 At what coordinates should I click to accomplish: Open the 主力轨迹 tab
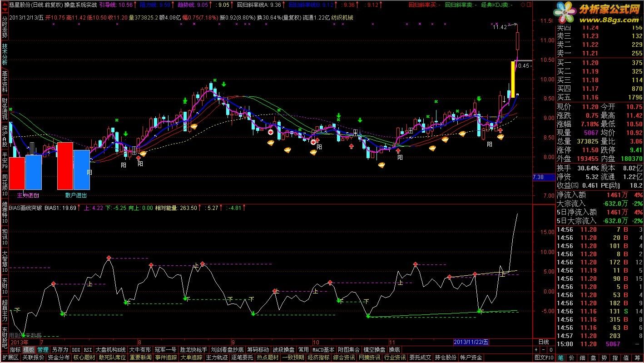pos(217,358)
